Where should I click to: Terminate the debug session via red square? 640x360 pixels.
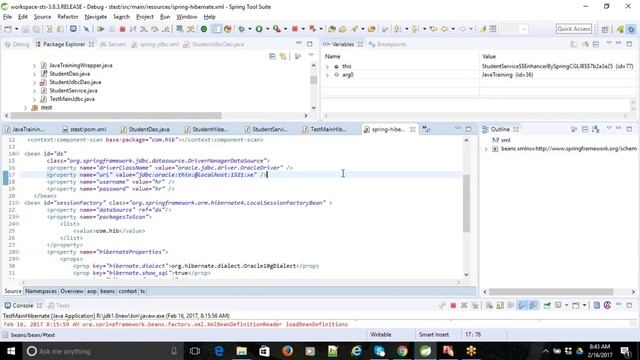pos(122,29)
